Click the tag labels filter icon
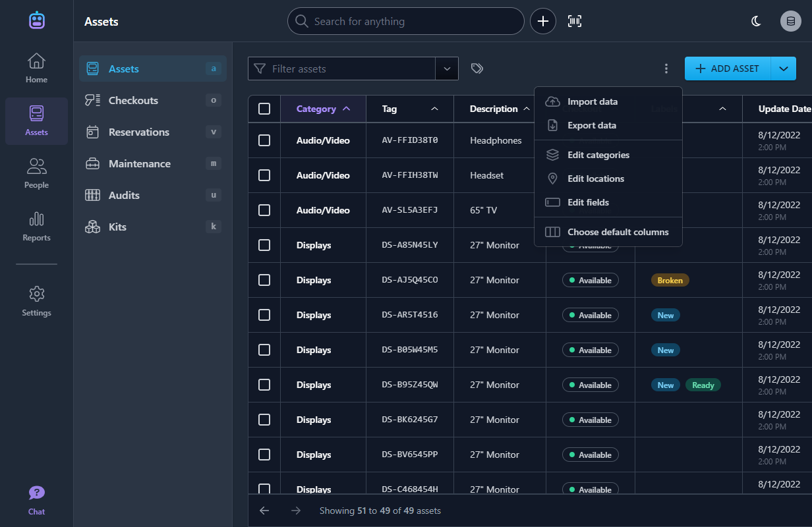 (477, 69)
